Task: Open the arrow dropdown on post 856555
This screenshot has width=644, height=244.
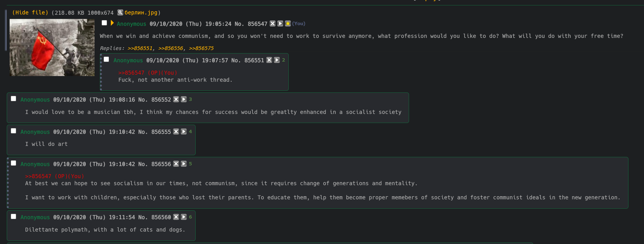Action: (184, 131)
